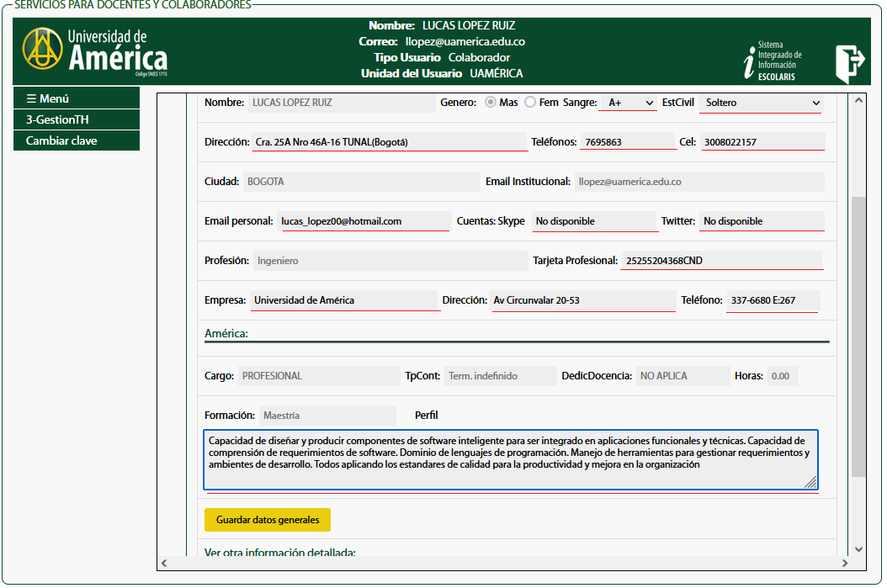Click the Dirección address input field
Viewport: 887px width, 588px height.
click(x=390, y=142)
